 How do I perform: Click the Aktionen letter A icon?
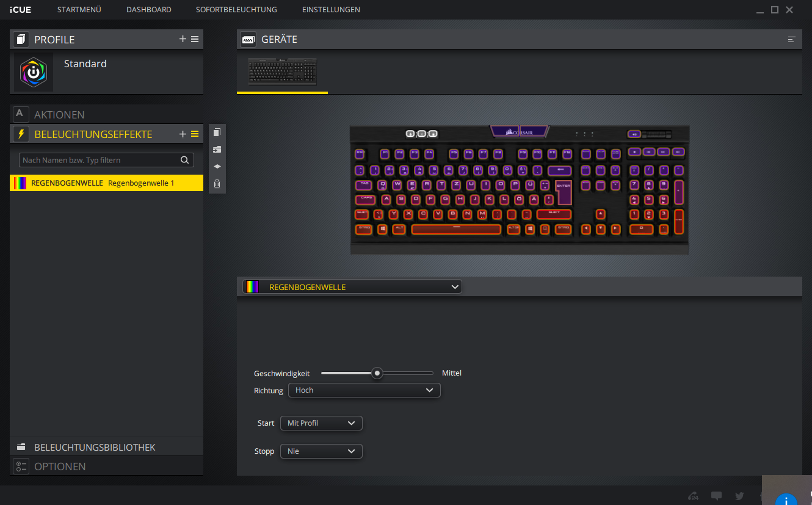(x=21, y=114)
